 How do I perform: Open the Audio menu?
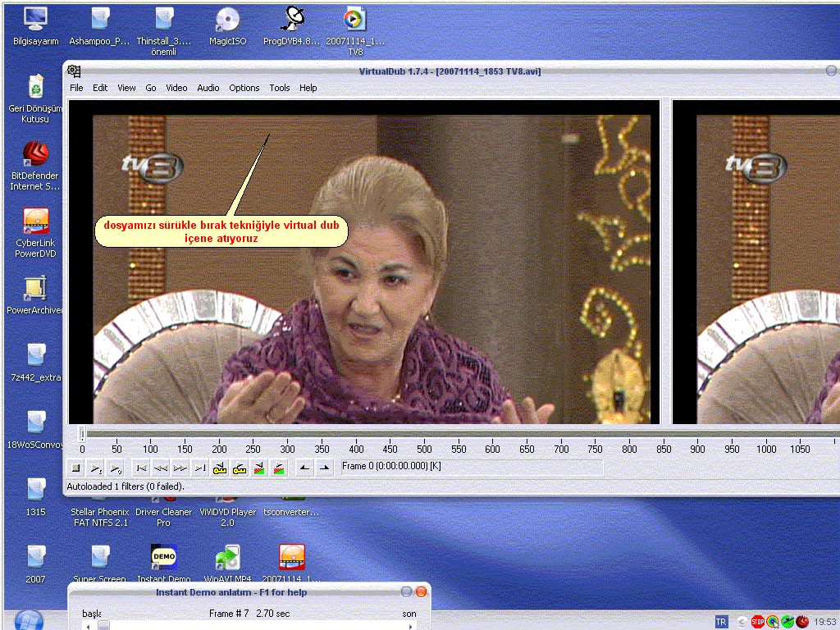coord(208,88)
